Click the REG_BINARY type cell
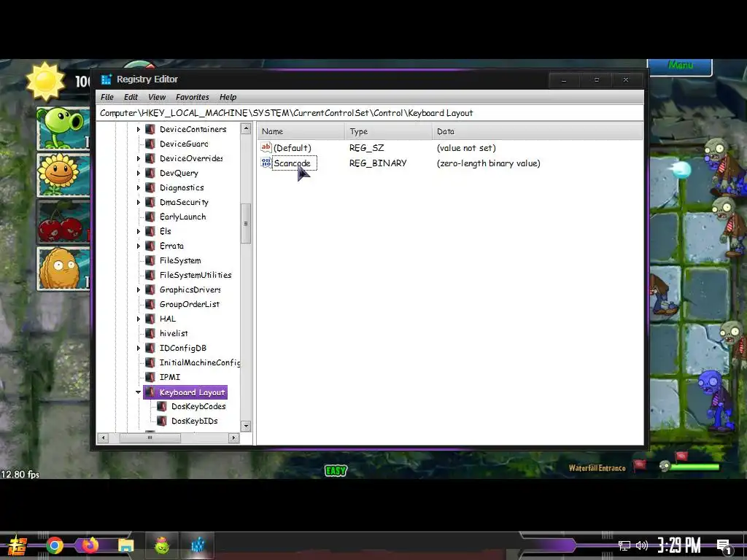747x560 pixels. pyautogui.click(x=378, y=163)
